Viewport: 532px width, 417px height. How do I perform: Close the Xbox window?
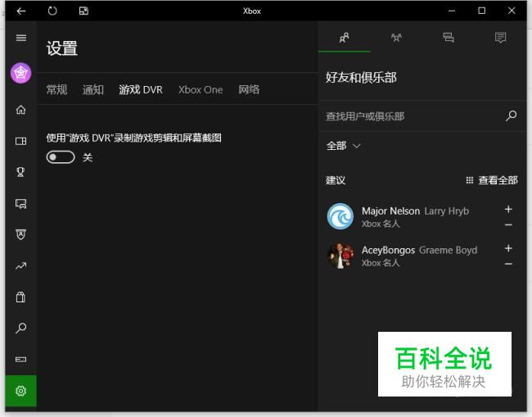pyautogui.click(x=512, y=11)
